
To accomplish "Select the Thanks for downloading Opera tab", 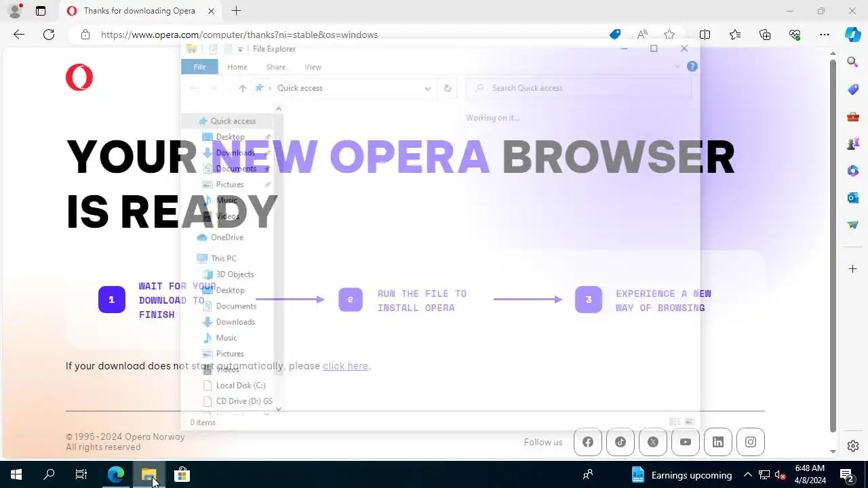I will pos(140,11).
